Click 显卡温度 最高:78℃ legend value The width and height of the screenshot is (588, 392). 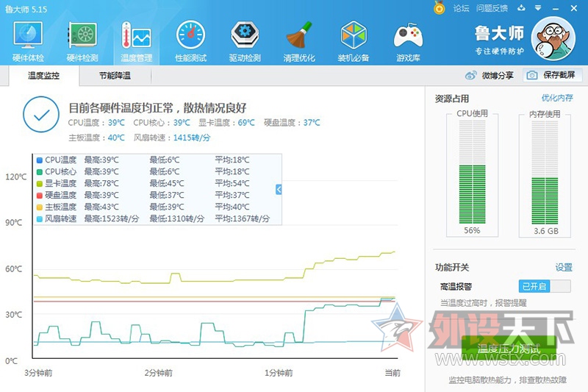101,183
